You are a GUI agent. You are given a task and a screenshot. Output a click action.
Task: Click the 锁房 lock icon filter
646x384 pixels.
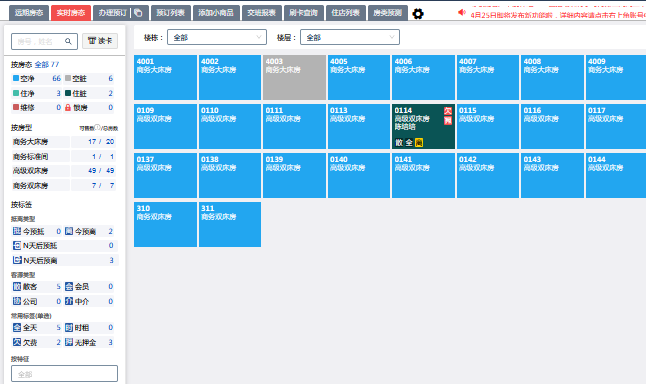[68, 108]
